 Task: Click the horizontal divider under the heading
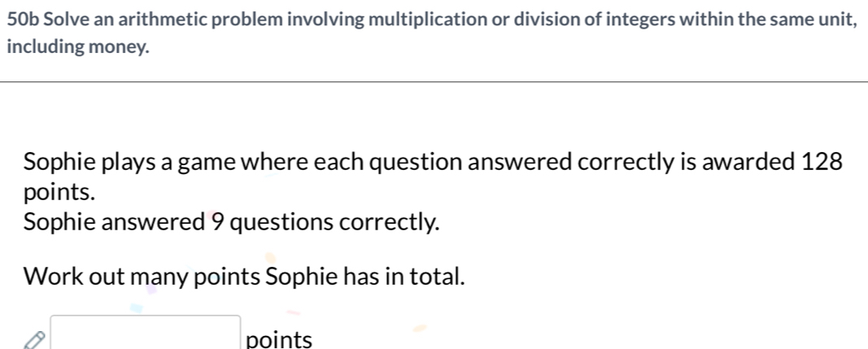pos(434,82)
